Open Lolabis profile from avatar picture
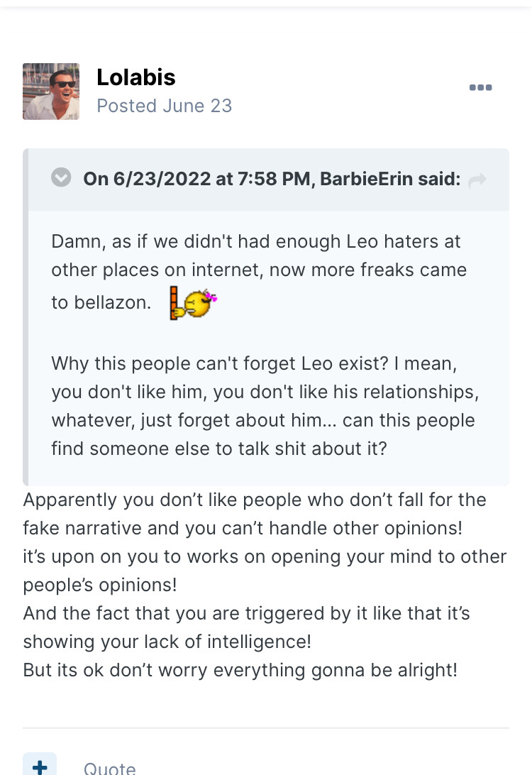 click(x=51, y=92)
